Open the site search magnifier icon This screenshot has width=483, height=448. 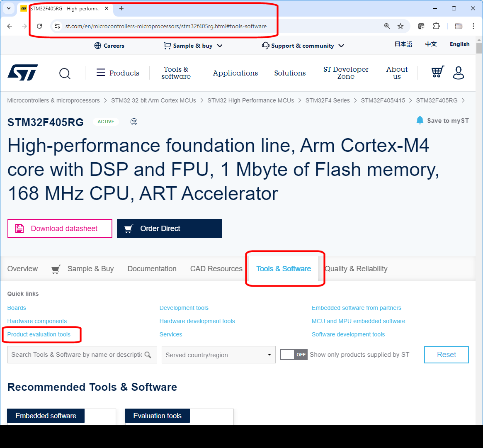click(65, 73)
